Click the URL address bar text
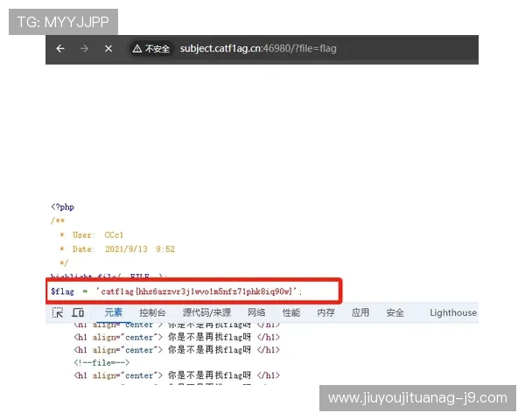The image size is (525, 420). [258, 49]
